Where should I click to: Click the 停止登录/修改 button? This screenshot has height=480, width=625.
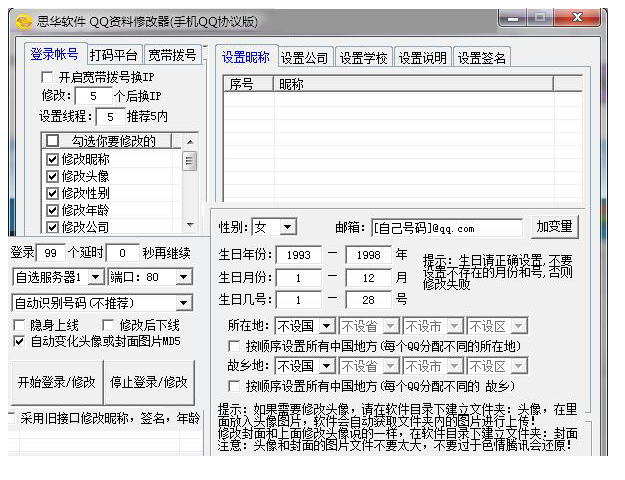point(148,382)
